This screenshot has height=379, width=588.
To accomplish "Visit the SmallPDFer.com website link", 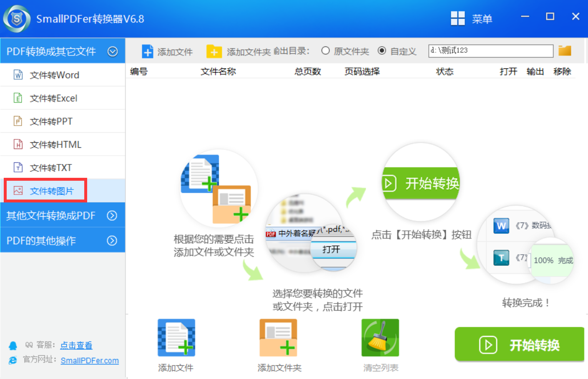I will 90,361.
